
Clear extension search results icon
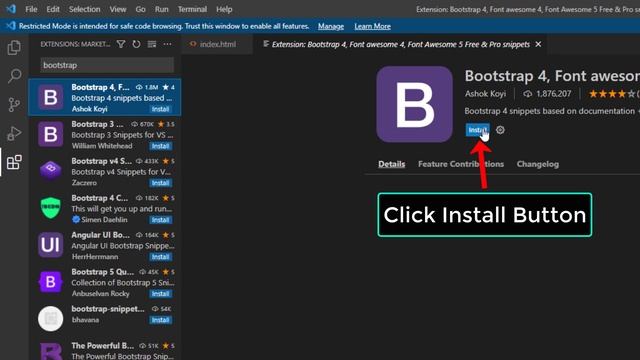tap(152, 44)
